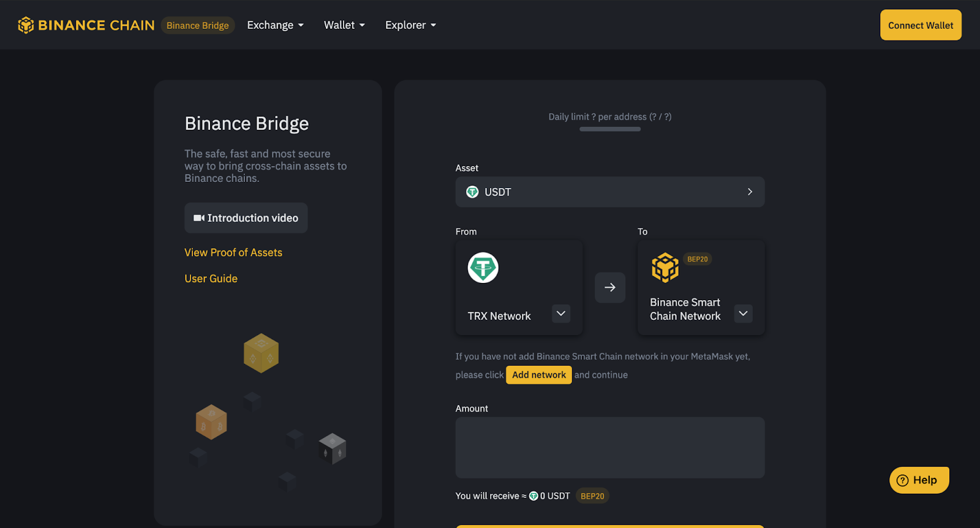Screen dimensions: 980x528
Task: Open the Explorer menu
Action: 410,25
